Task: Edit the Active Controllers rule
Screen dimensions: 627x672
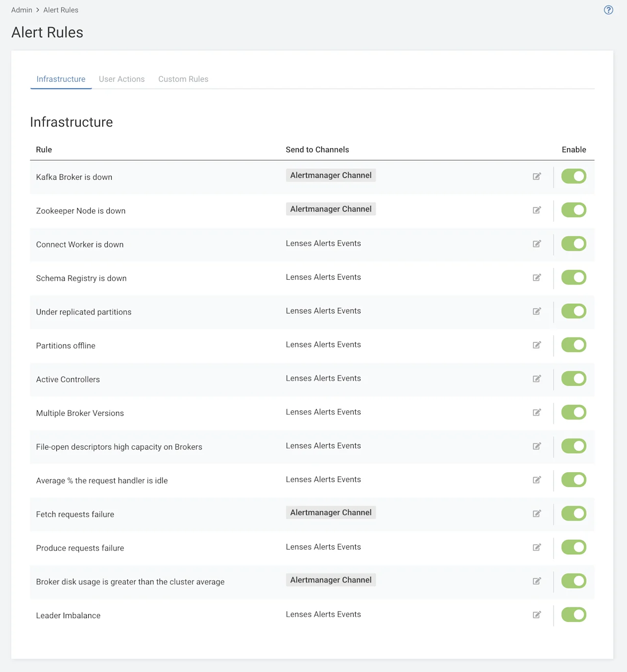Action: click(537, 379)
